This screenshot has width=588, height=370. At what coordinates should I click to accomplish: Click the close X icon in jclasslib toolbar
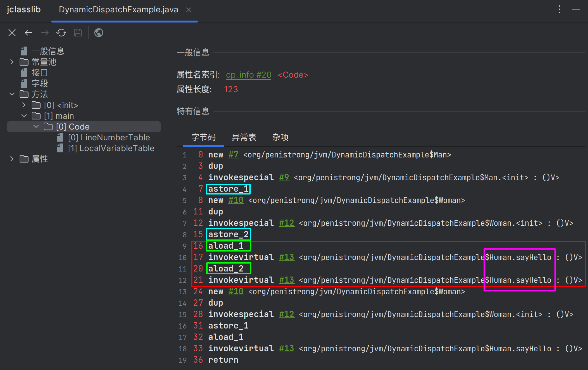(12, 33)
